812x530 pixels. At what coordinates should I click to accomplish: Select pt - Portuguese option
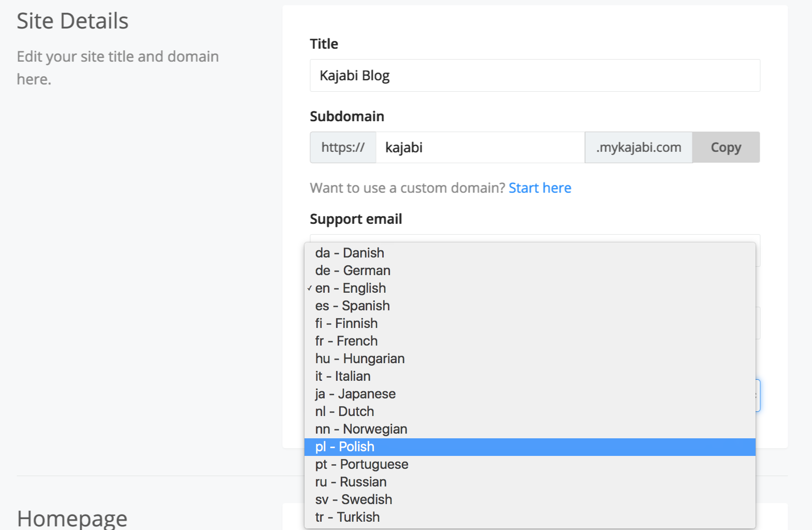click(x=530, y=464)
